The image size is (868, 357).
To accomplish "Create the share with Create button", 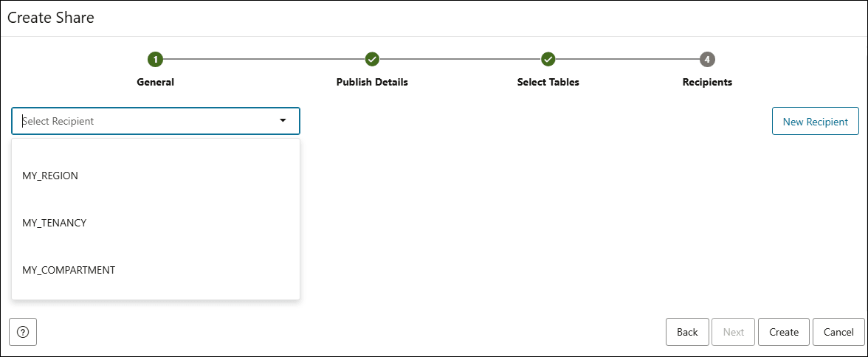I will coord(784,332).
